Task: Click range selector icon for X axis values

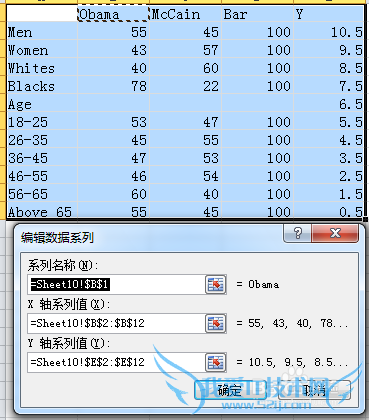Action: pyautogui.click(x=215, y=323)
